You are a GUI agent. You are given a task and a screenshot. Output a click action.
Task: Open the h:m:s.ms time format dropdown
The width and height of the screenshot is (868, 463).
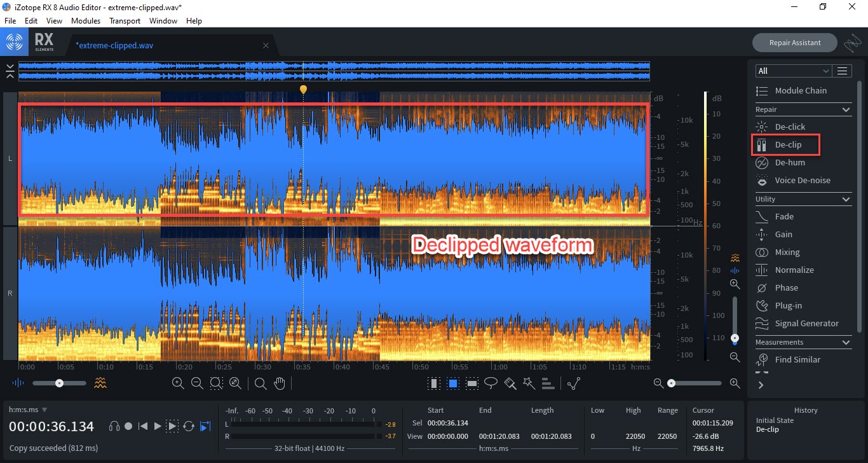click(28, 410)
